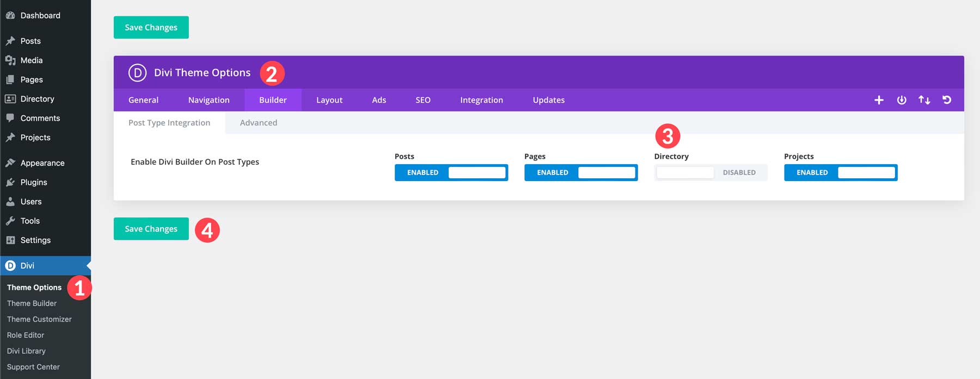Screen dimensions: 980x379
Task: Toggle the Pages builder switch off
Action: coord(580,172)
